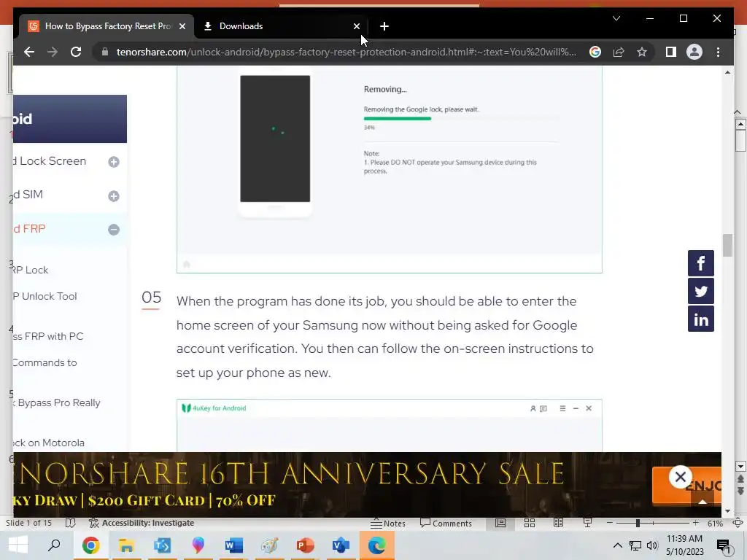Open Chrome tab search chevron
The height and width of the screenshot is (560, 747).
pos(616,18)
